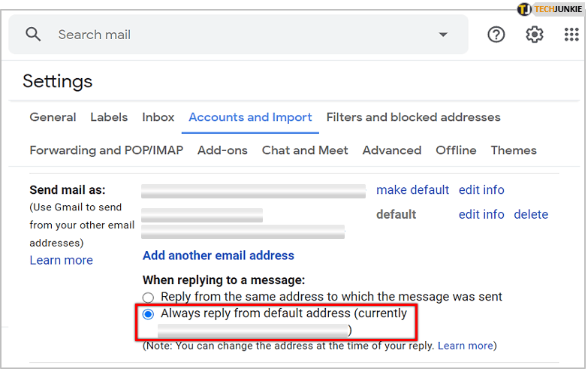Screen dimensions: 588x369
Task: Delete the default send-as address
Action: [x=531, y=214]
